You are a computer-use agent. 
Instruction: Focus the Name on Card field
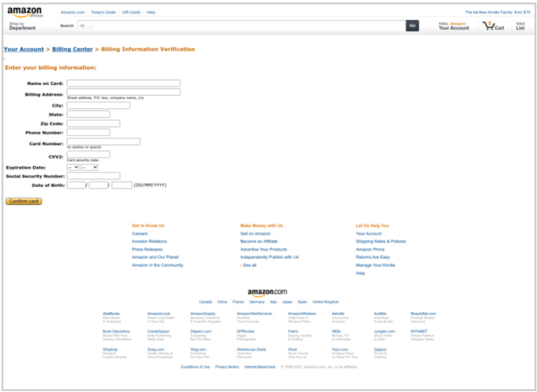[123, 83]
